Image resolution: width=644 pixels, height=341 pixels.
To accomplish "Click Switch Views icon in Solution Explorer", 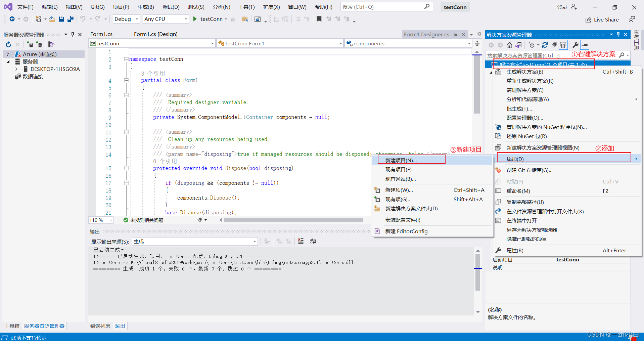I will click(x=518, y=45).
